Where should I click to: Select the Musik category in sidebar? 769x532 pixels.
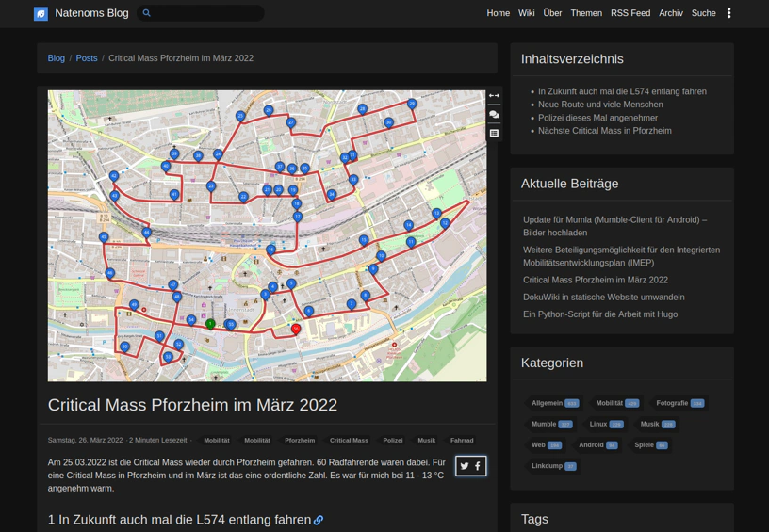(x=656, y=425)
